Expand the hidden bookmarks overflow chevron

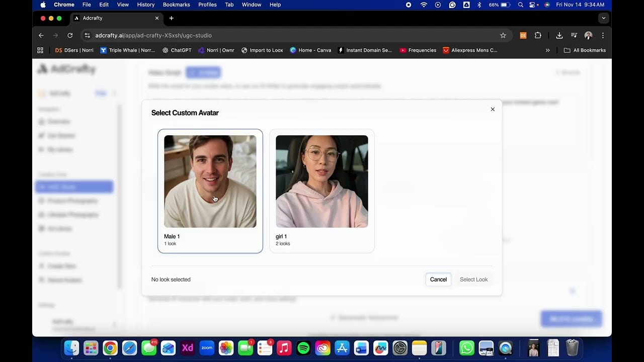tap(548, 50)
